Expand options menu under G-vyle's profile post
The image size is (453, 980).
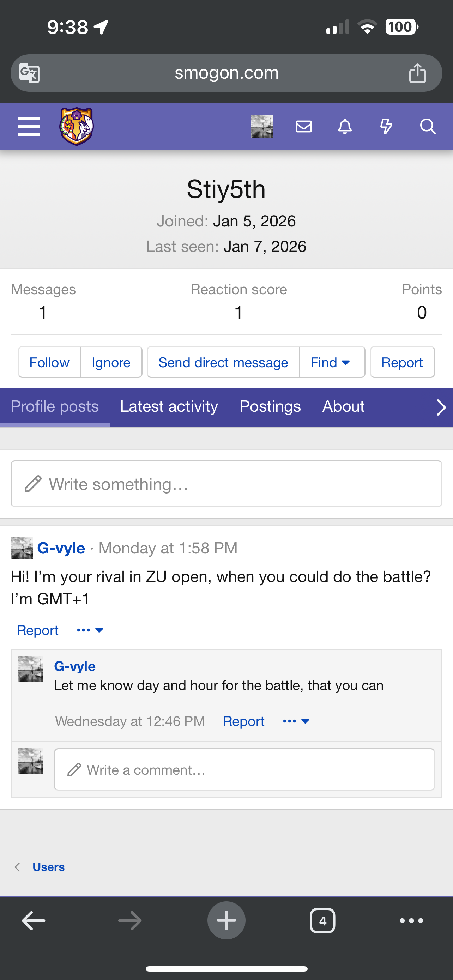coord(90,630)
